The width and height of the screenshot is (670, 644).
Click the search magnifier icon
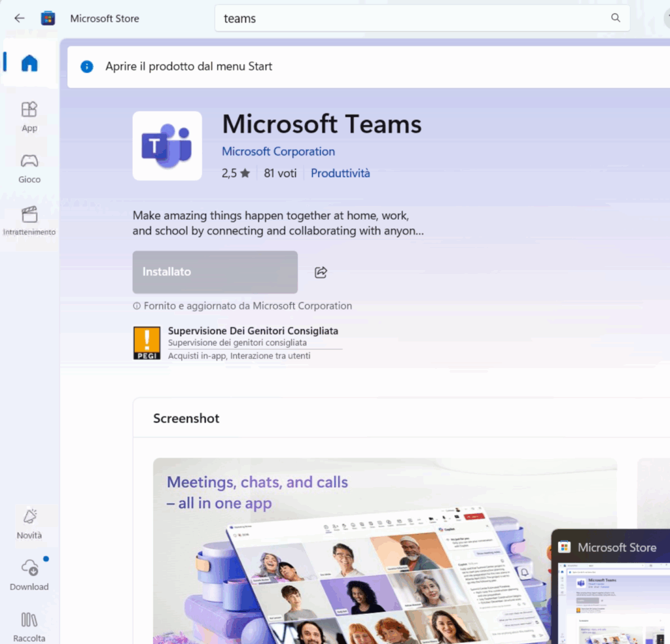[615, 18]
